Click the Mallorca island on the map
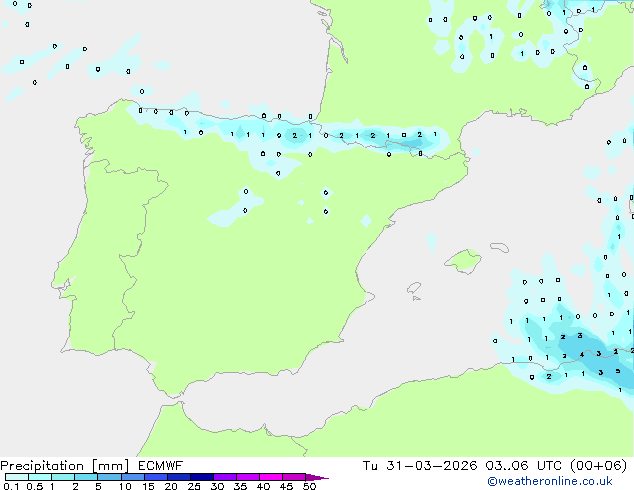 tap(463, 261)
